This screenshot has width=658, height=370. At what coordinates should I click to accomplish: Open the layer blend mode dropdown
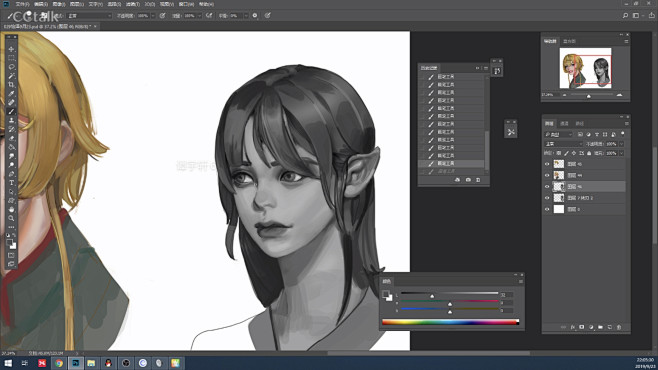(x=563, y=144)
